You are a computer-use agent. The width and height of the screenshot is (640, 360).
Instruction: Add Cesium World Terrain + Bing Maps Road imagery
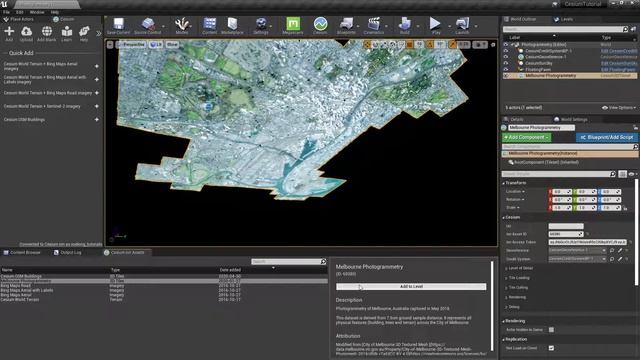coord(97,93)
